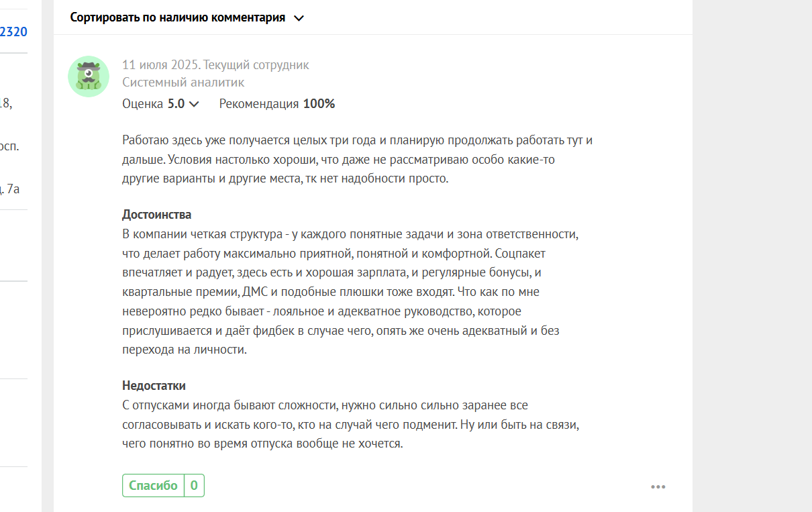812x512 pixels.
Task: Click the intro paragraph starting "Работаю здесь уже"
Action: point(358,160)
